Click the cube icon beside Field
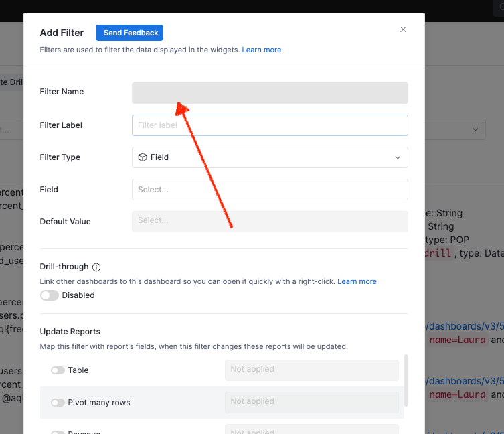 click(143, 157)
